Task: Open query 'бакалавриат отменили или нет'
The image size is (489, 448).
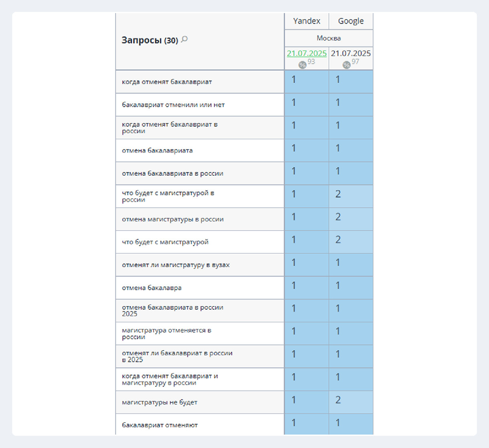Action: click(x=173, y=105)
